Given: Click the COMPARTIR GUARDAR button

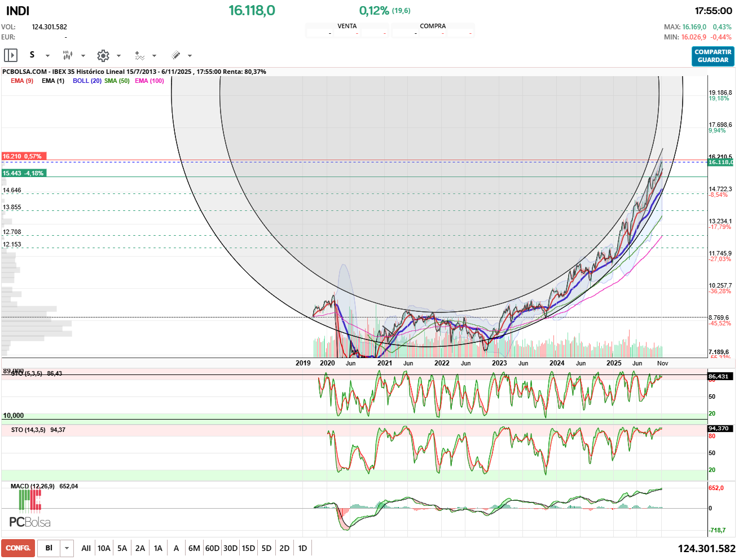Looking at the screenshot, I should click(x=713, y=56).
